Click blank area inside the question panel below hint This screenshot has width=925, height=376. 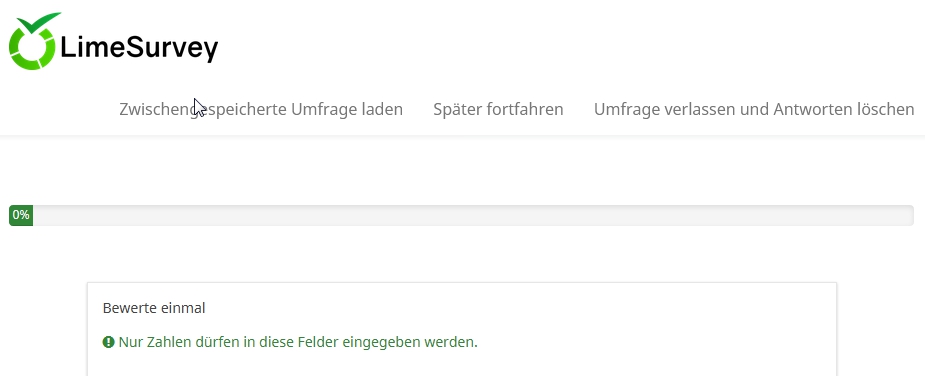(461, 364)
